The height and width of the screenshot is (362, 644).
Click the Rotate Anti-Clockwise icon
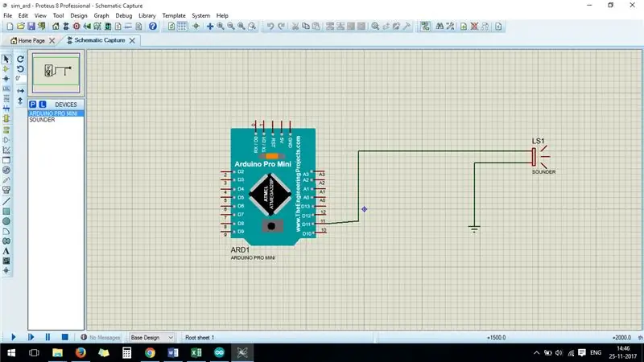click(20, 69)
